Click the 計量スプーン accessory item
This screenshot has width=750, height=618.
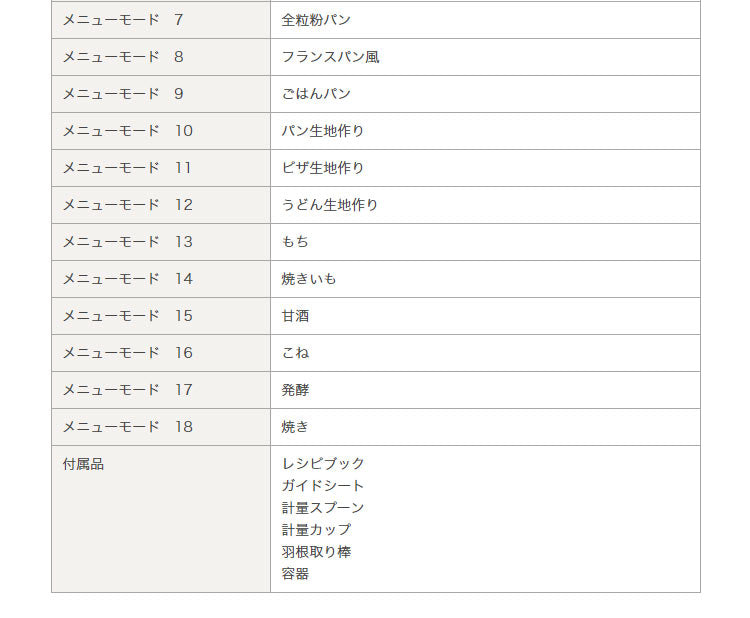pos(323,508)
